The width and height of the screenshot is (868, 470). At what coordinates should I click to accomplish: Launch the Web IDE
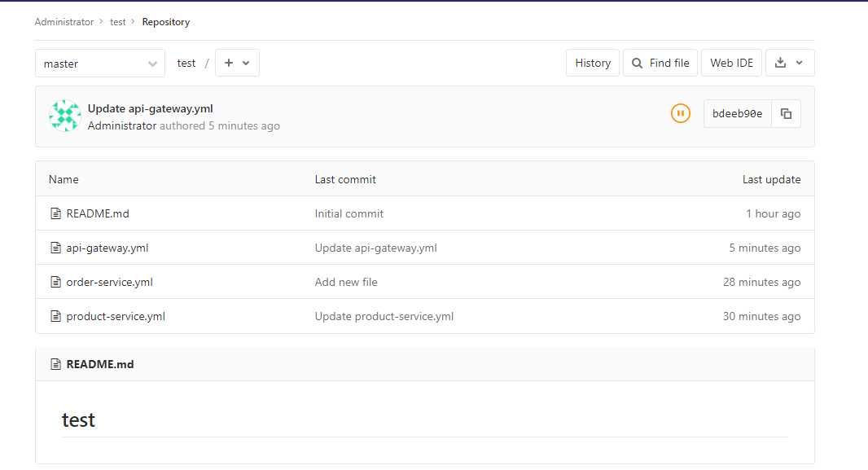click(x=731, y=63)
